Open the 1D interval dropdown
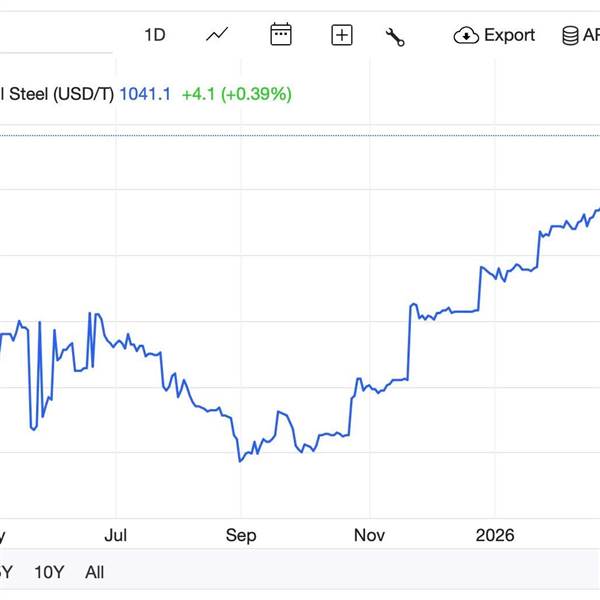This screenshot has width=600, height=600. [154, 35]
